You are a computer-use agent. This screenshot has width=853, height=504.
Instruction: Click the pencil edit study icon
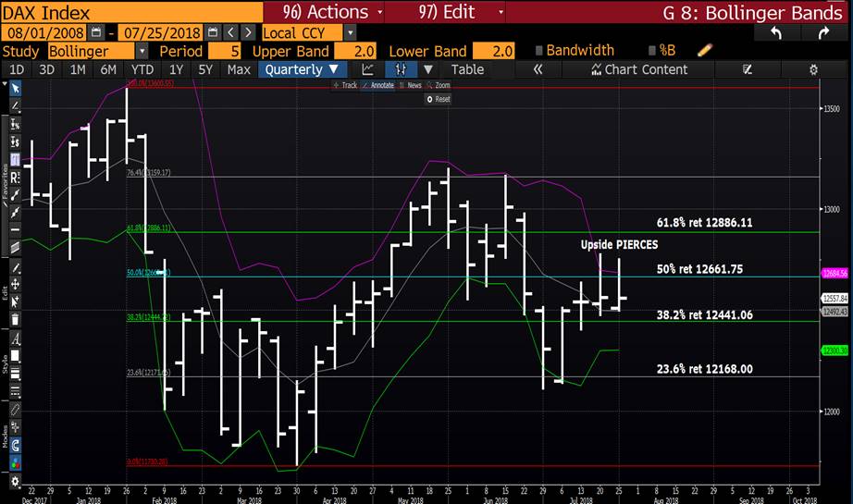point(704,51)
